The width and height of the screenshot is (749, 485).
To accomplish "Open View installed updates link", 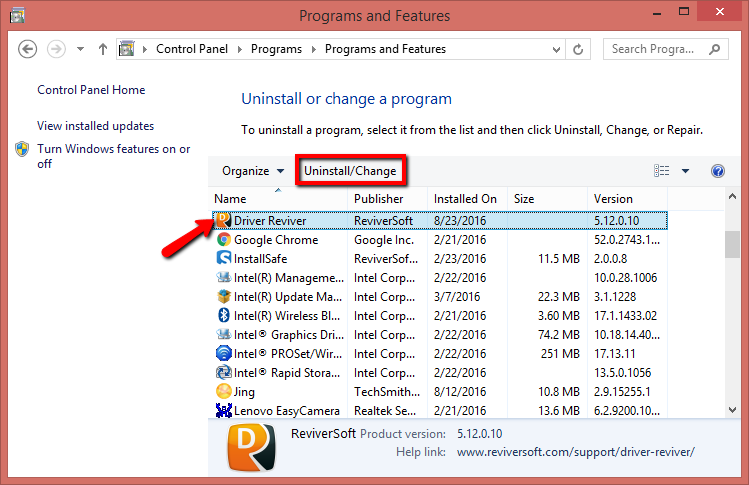I will [96, 126].
